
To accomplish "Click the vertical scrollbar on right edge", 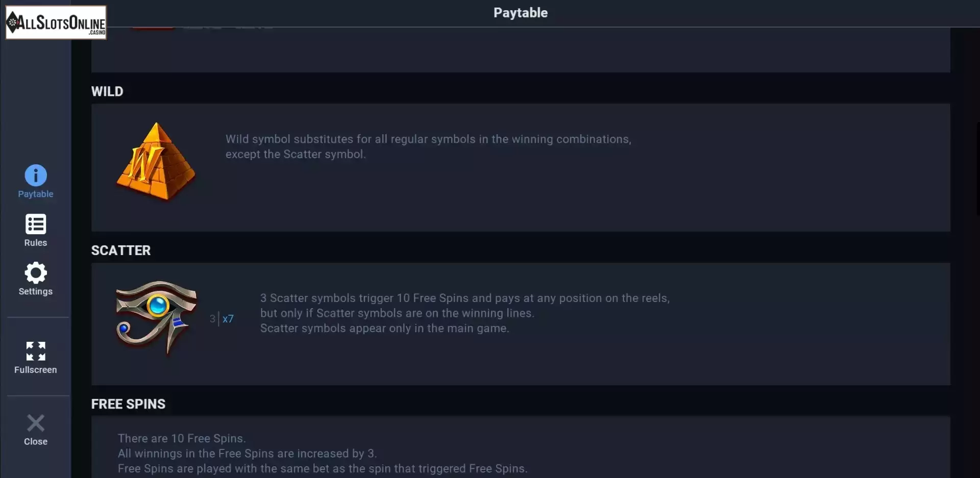I will [977, 168].
